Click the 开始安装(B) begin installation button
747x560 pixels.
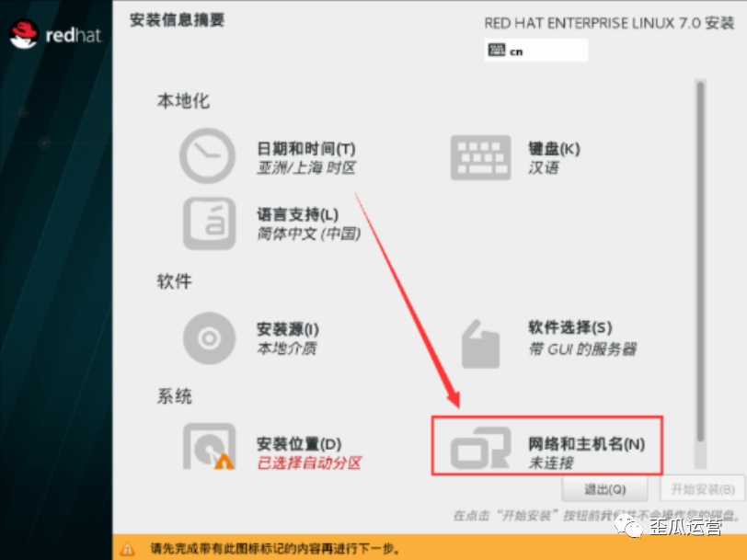click(x=703, y=489)
